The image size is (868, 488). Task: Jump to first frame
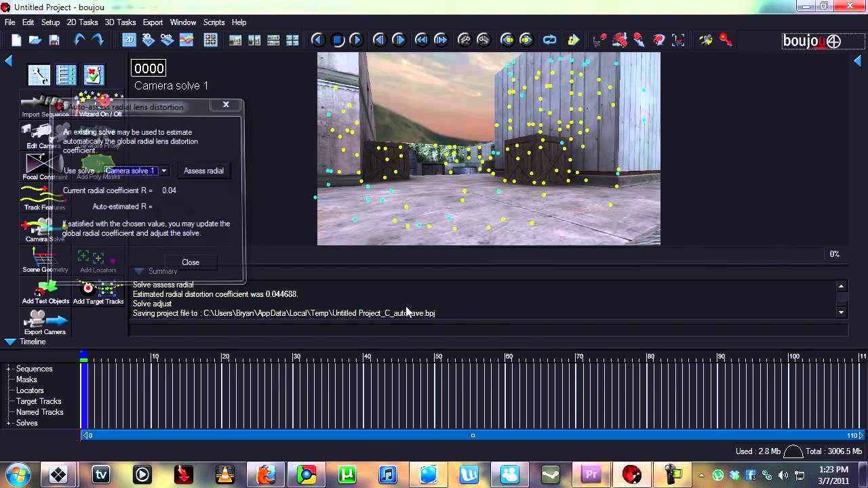click(x=422, y=41)
